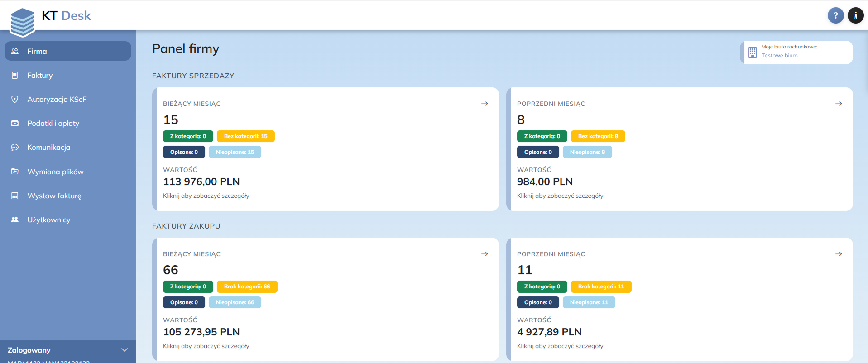The image size is (868, 363).
Task: Click the Podatki i opłaty money icon
Action: click(x=15, y=123)
